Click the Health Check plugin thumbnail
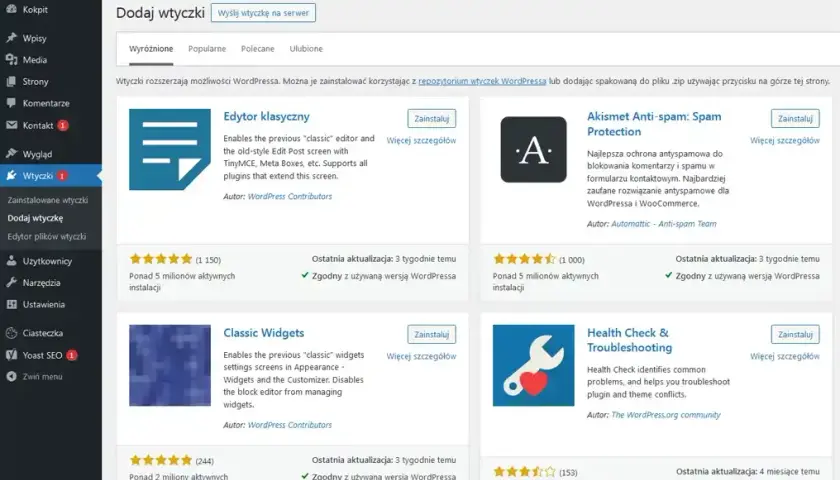This screenshot has height=480, width=840. point(534,365)
